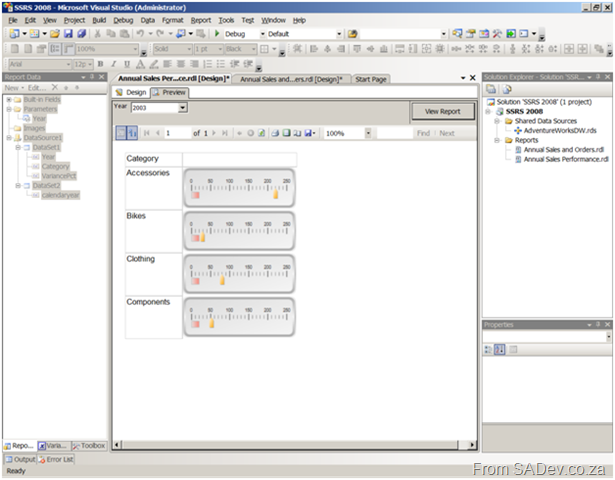
Task: Go to last page in report viewer
Action: tap(225, 133)
